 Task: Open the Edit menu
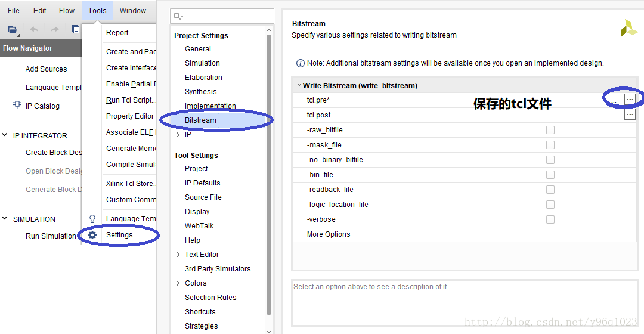(39, 11)
